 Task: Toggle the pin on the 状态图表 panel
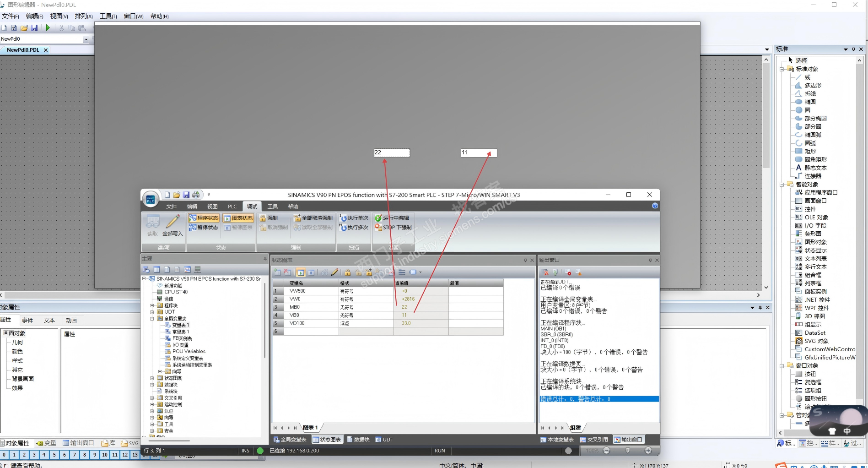click(x=525, y=260)
